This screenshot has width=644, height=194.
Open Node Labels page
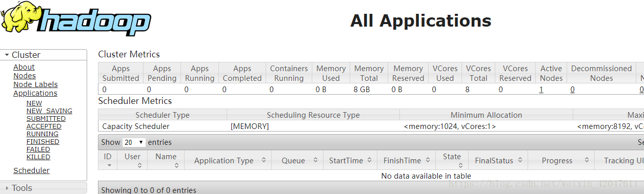click(35, 84)
